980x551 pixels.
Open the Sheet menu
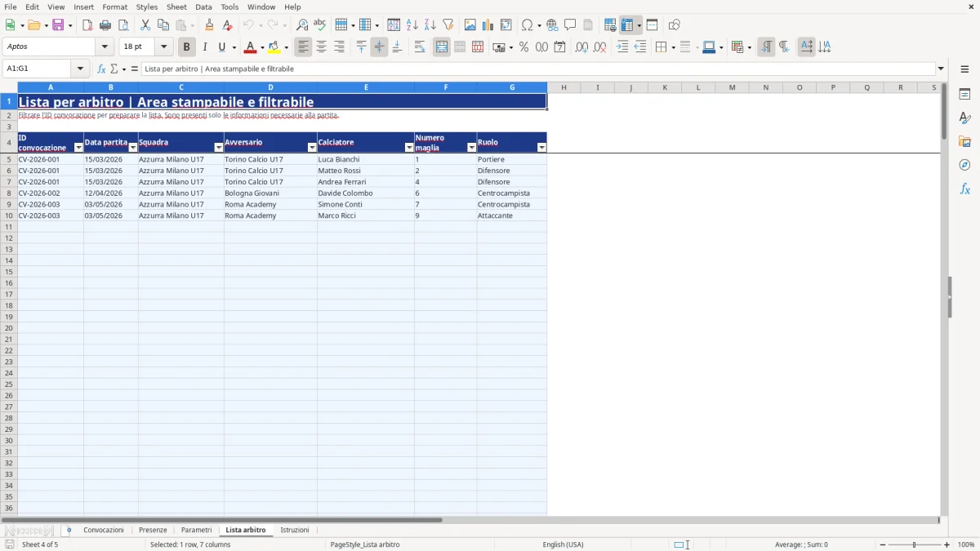pos(176,7)
